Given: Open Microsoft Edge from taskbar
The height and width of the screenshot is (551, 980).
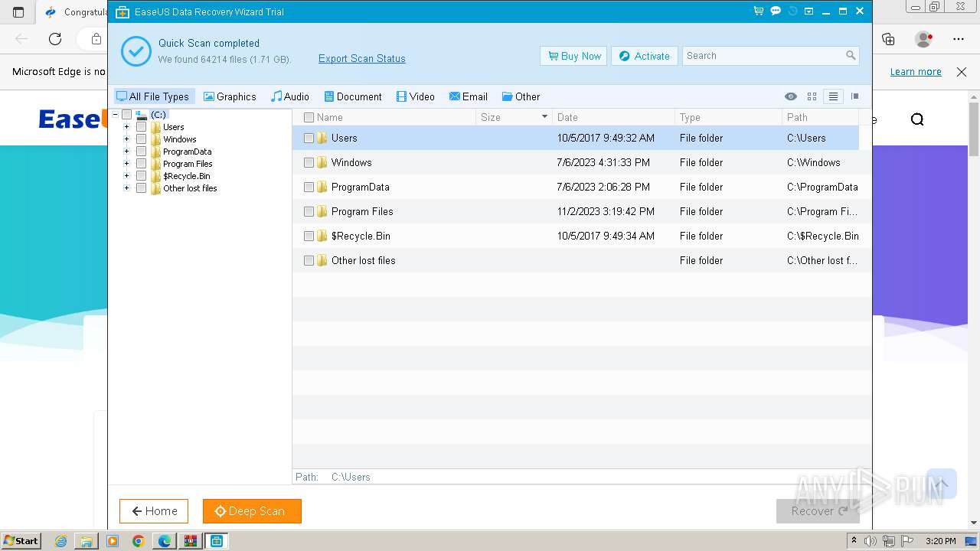Looking at the screenshot, I should point(165,541).
